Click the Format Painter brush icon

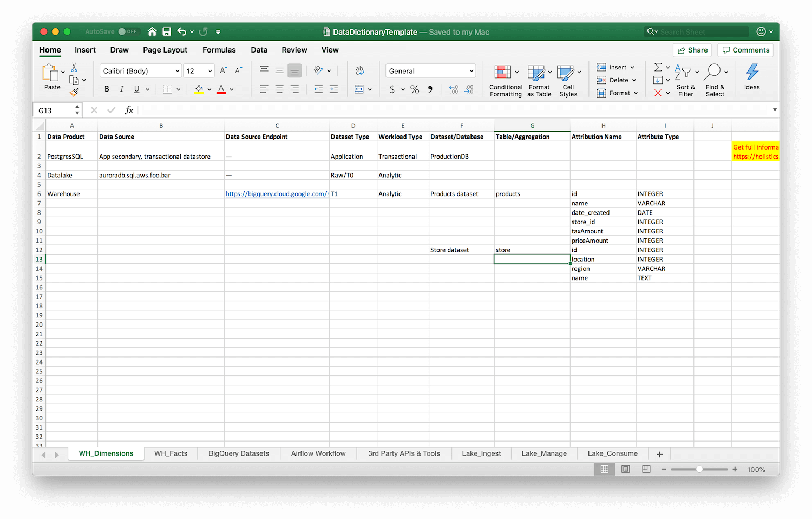click(x=74, y=93)
